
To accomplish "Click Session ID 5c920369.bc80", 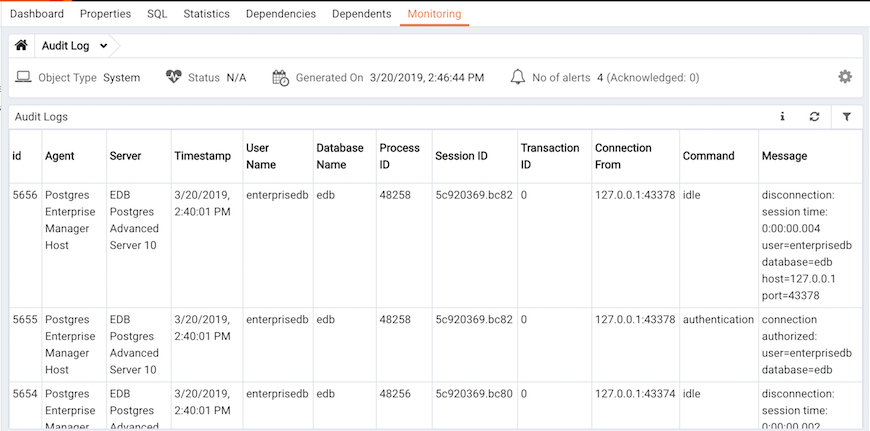I will [474, 394].
